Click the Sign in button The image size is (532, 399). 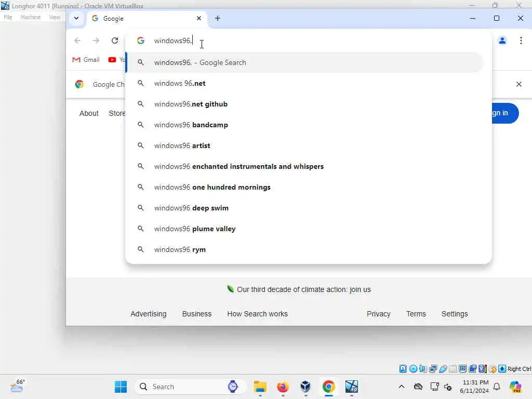pos(505,113)
